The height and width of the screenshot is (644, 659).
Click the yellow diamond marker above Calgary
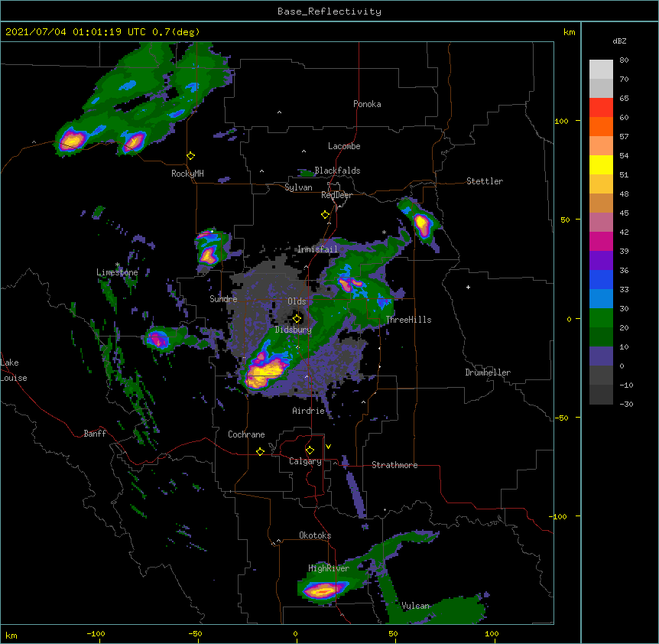[x=310, y=450]
